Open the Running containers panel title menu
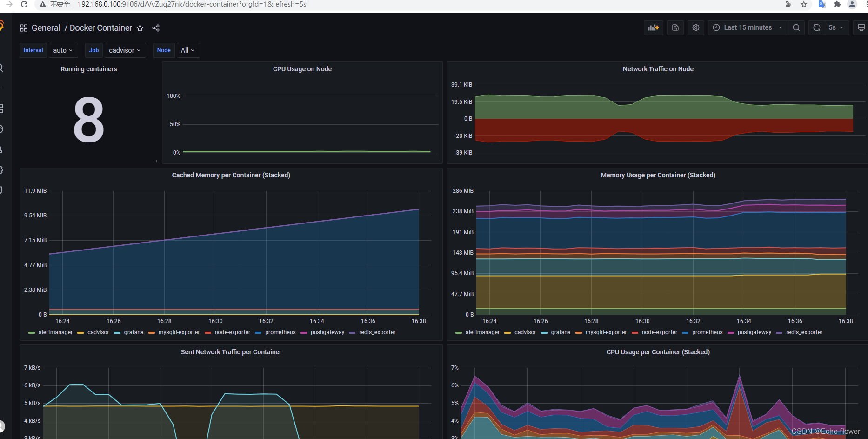This screenshot has height=439, width=868. [x=89, y=69]
